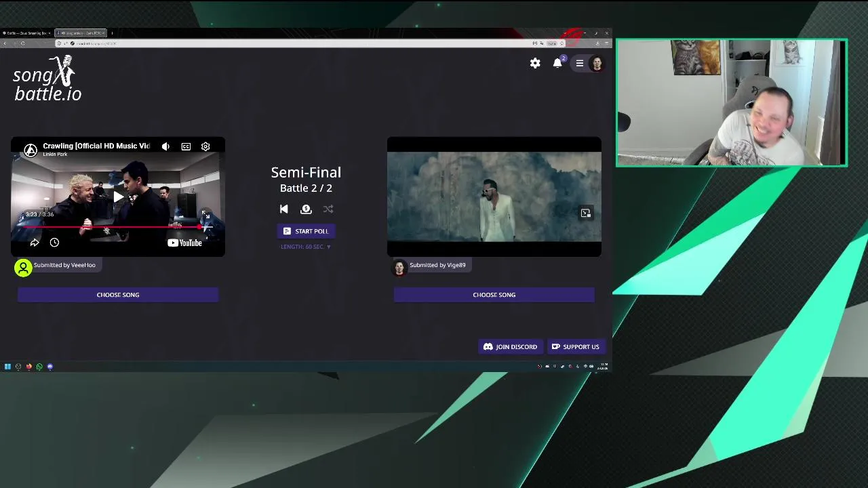The image size is (868, 488).
Task: Click the Watch later clock icon
Action: coord(54,243)
